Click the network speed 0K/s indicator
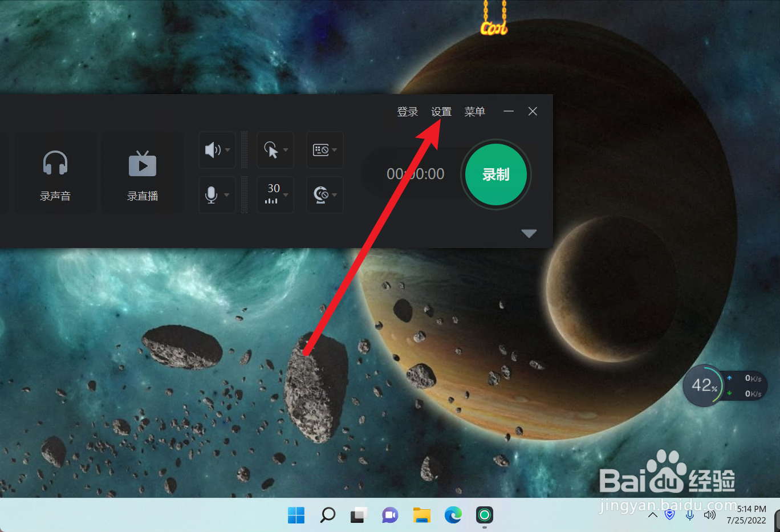Screen dimensions: 780x532 [x=746, y=386]
